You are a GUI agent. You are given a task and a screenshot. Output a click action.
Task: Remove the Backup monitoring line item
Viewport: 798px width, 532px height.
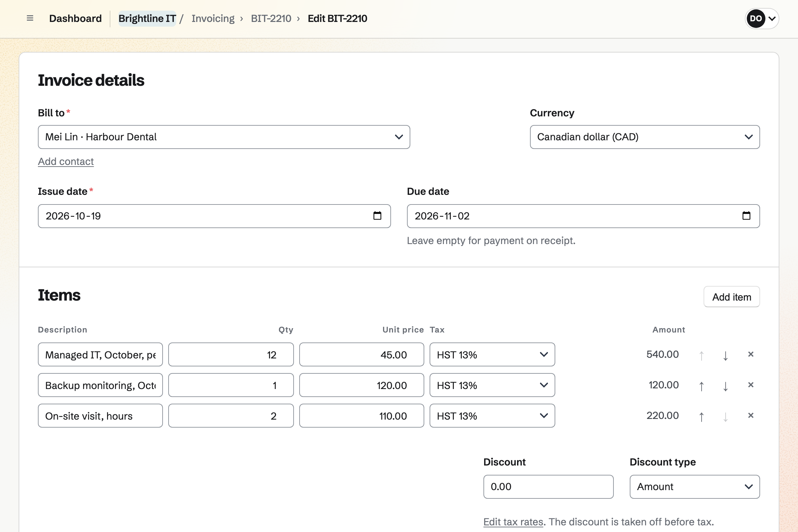[750, 385]
